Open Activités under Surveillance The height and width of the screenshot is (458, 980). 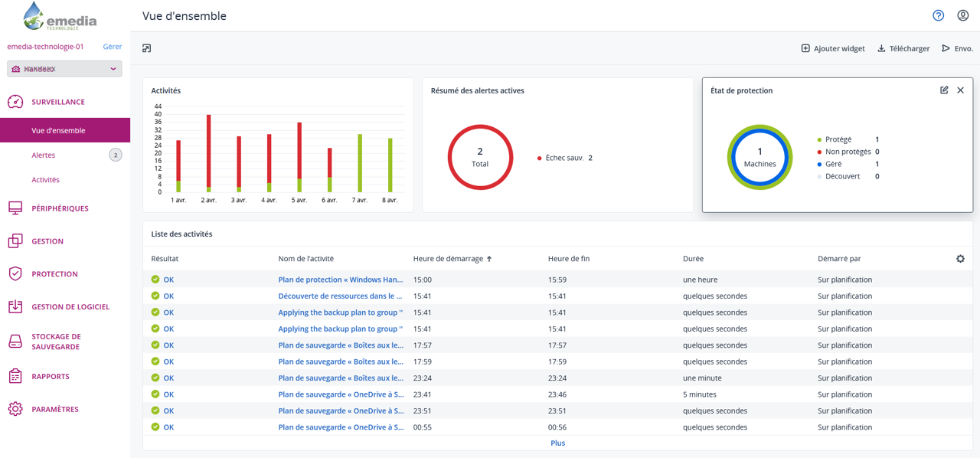[x=47, y=179]
